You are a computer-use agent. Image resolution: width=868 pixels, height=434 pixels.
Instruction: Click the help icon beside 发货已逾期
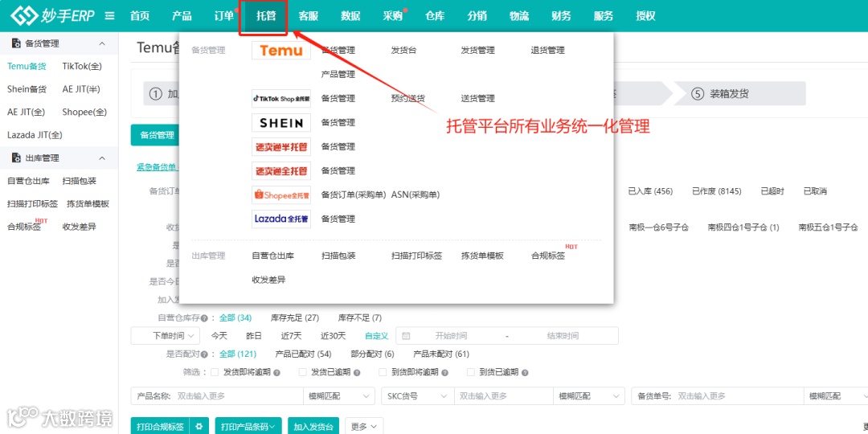tap(357, 373)
